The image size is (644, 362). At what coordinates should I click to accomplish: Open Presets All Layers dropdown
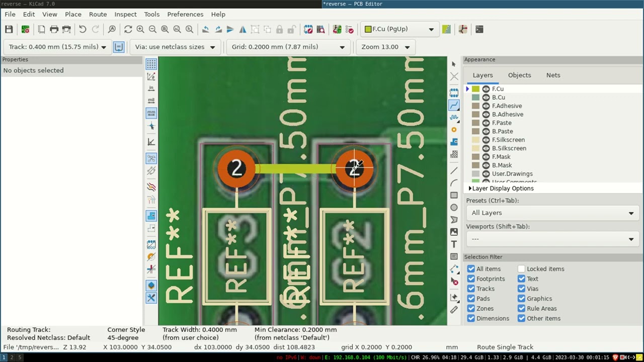[x=552, y=213]
